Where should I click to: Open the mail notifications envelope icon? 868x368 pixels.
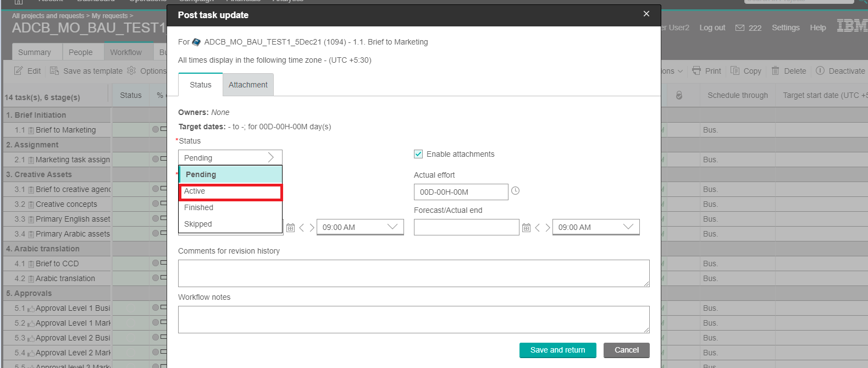740,28
